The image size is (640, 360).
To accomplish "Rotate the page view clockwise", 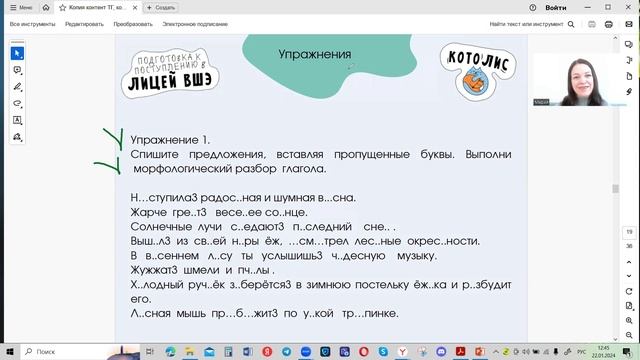I will (629, 291).
